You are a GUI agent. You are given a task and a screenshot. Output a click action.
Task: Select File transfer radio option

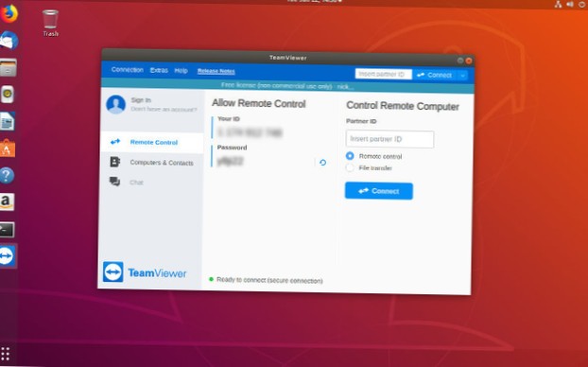(350, 167)
